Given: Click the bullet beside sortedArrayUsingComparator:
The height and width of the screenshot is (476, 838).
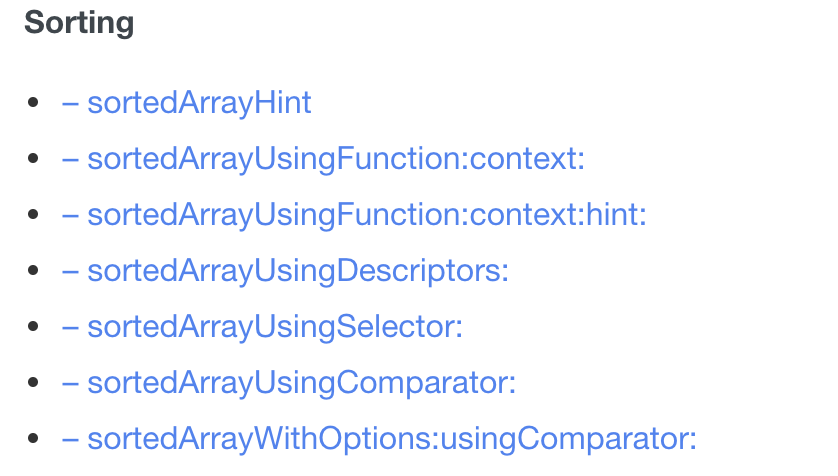Looking at the screenshot, I should click(33, 382).
